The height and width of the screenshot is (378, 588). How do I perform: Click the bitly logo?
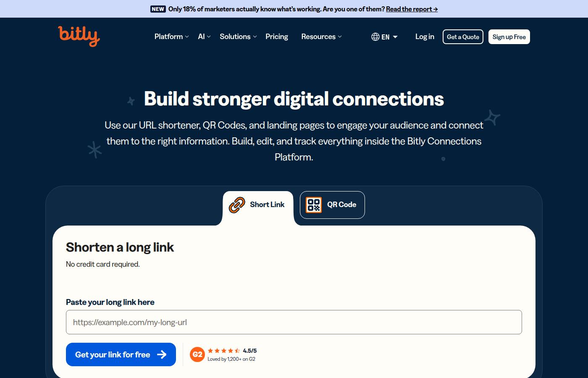pyautogui.click(x=79, y=36)
